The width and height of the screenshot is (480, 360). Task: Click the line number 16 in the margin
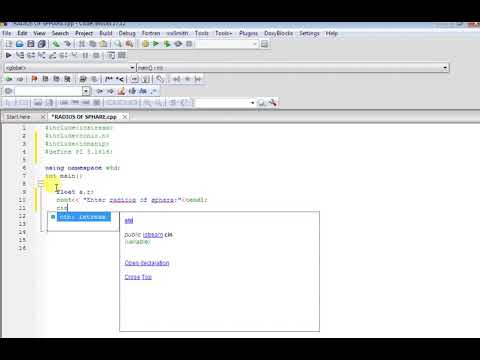pos(22,248)
